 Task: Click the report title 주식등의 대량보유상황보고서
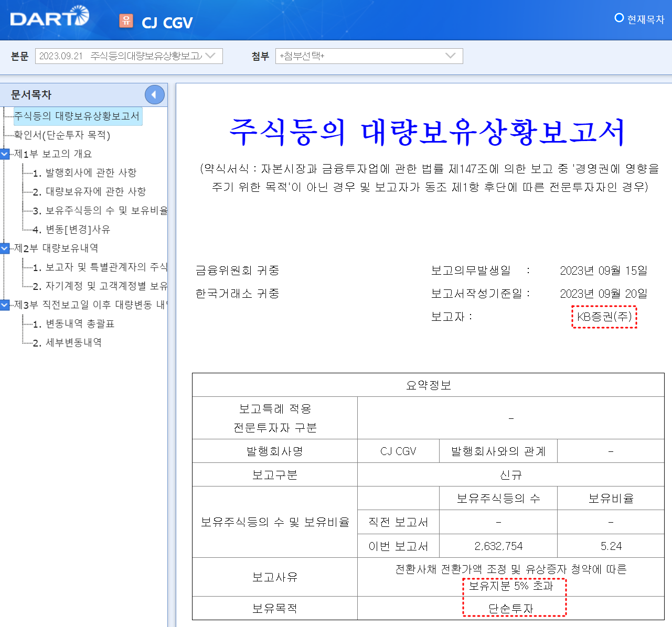click(428, 132)
